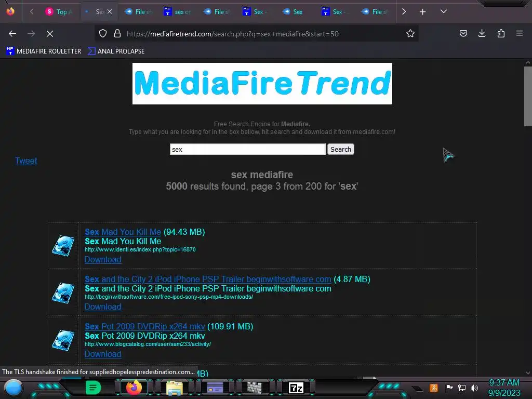Open the Extensions menu

coord(501,34)
